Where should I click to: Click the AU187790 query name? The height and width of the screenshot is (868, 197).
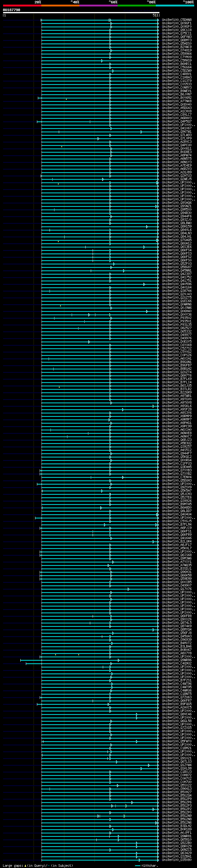pyautogui.click(x=11, y=10)
